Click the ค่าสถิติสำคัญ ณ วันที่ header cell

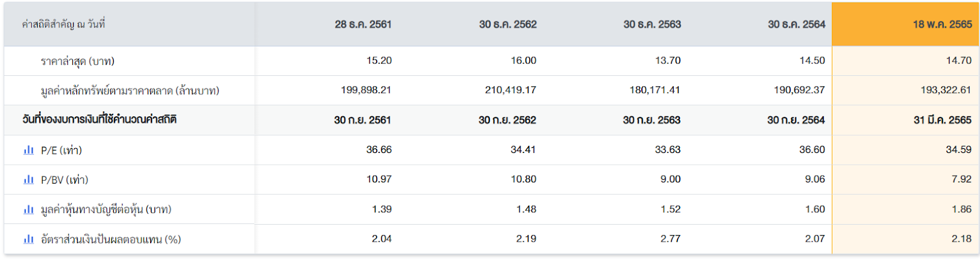[63, 24]
